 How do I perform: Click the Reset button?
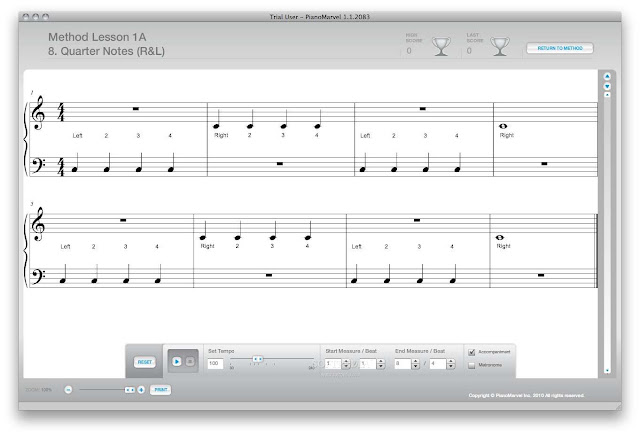point(144,362)
